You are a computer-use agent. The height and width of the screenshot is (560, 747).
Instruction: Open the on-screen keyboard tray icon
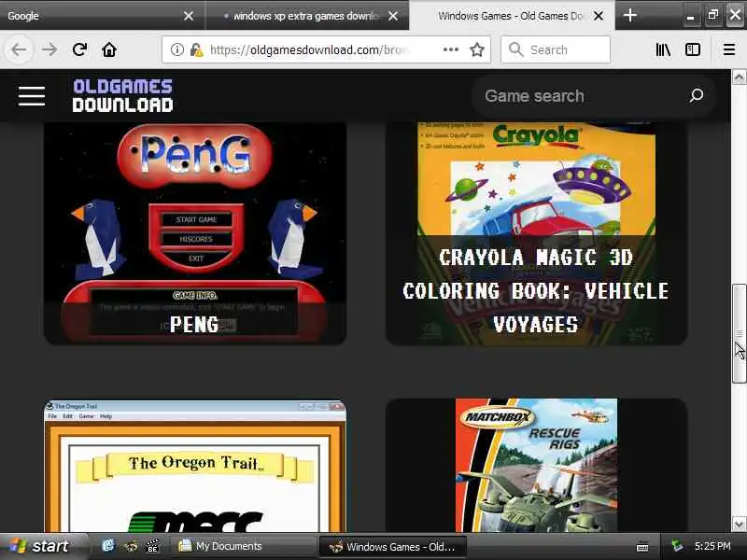(642, 547)
